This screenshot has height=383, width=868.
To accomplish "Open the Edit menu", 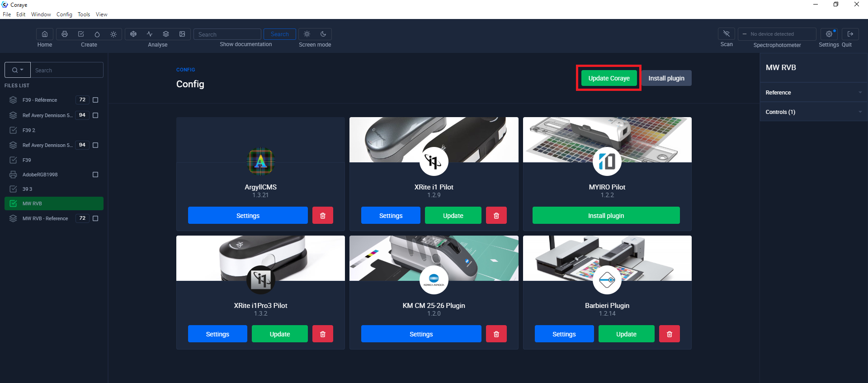I will [x=21, y=14].
